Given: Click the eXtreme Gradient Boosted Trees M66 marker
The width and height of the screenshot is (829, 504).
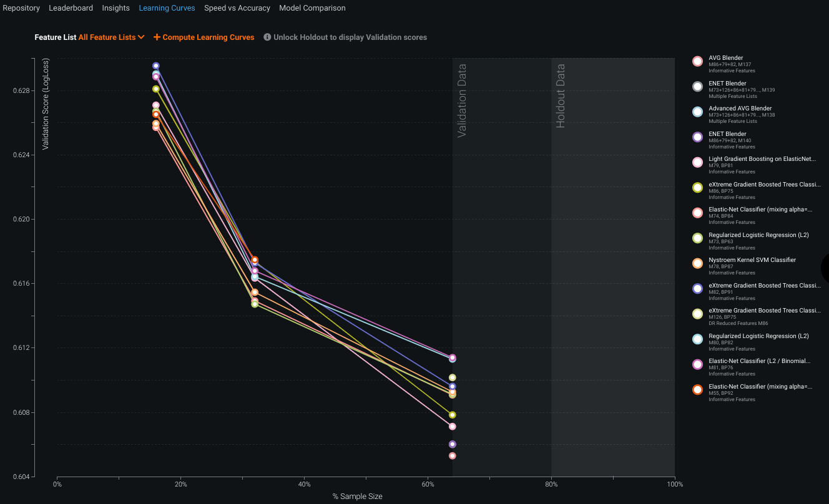Looking at the screenshot, I should [697, 188].
